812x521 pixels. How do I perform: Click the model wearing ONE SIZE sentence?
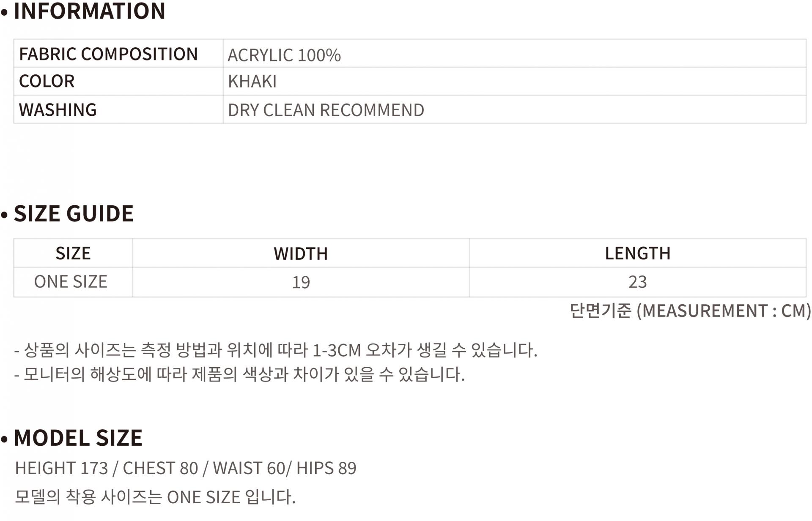point(155,497)
